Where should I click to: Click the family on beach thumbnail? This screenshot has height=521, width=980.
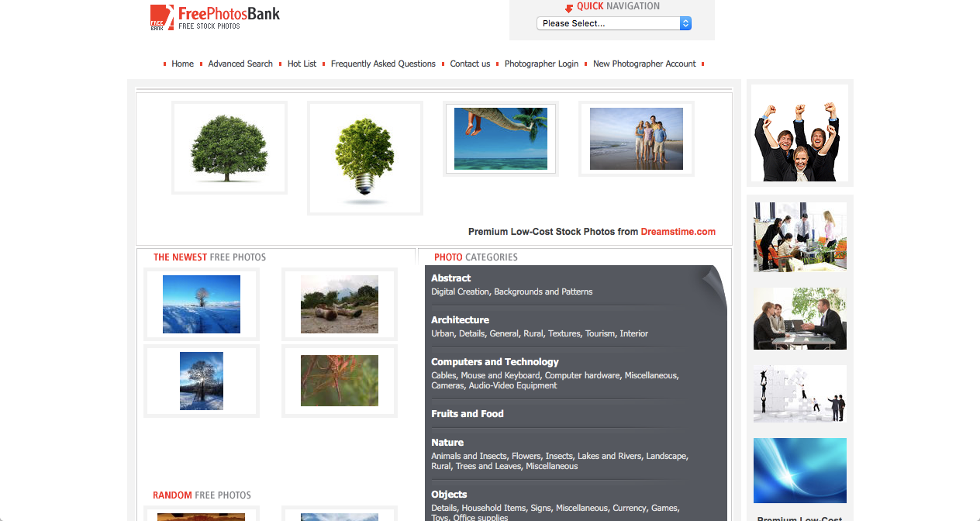point(637,139)
